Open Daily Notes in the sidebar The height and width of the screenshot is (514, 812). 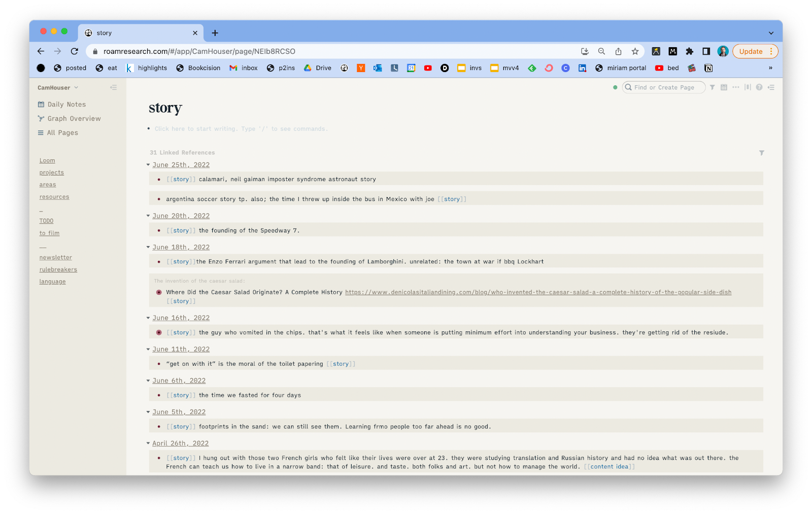[x=66, y=105]
